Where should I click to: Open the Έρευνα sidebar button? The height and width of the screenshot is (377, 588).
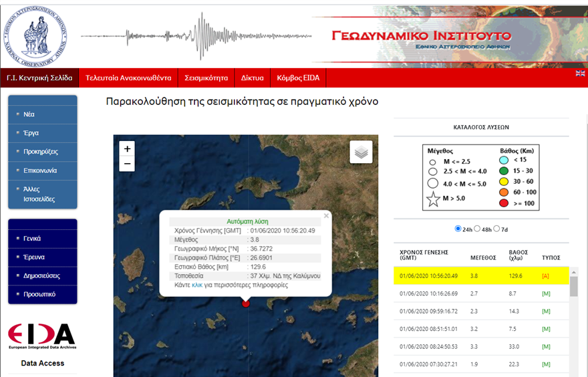pos(34,257)
